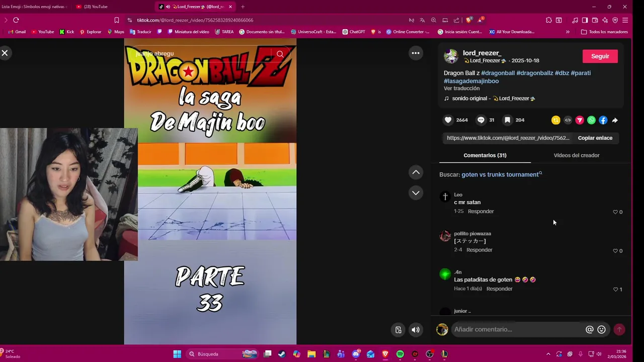Like the 'Las pataditas de goten' comment heart
Viewport: 644px width, 362px height.
[615, 289]
